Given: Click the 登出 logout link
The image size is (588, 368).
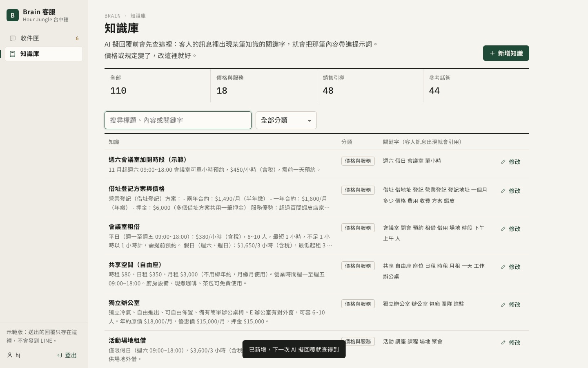Looking at the screenshot, I should [x=67, y=355].
